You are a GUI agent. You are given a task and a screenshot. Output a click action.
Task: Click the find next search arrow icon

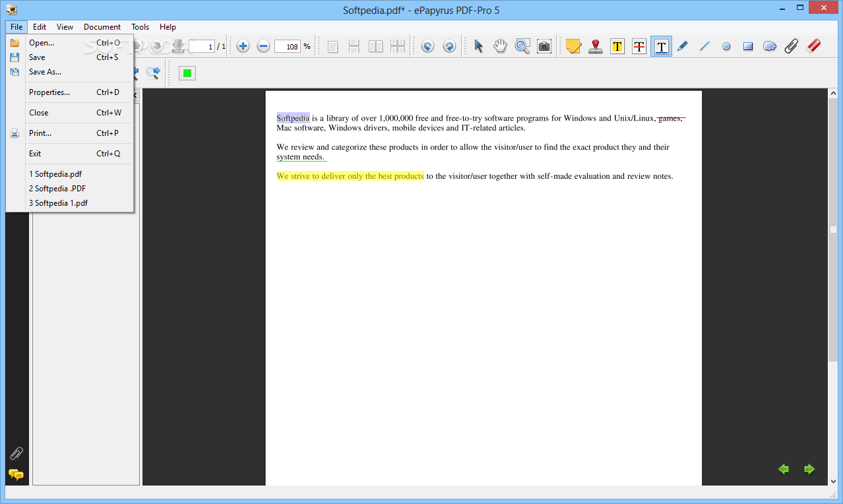(153, 73)
